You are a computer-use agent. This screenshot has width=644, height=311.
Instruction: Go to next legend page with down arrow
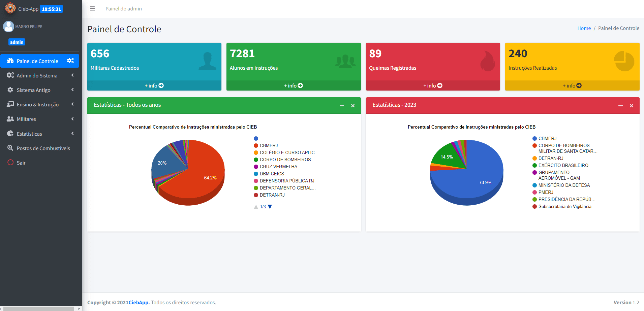pyautogui.click(x=270, y=207)
